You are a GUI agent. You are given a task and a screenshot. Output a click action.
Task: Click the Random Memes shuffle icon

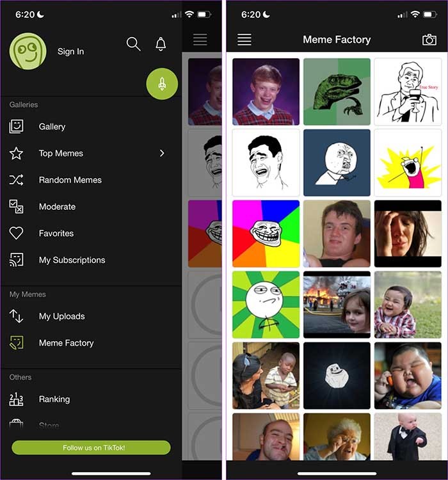(x=17, y=180)
